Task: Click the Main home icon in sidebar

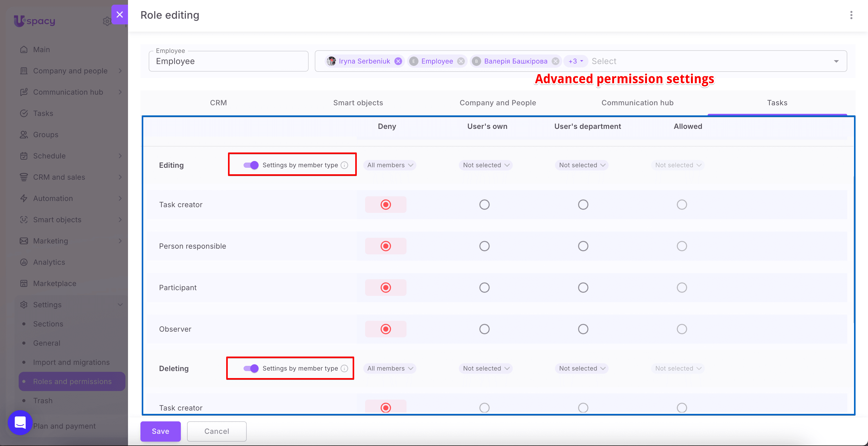Action: click(x=24, y=50)
